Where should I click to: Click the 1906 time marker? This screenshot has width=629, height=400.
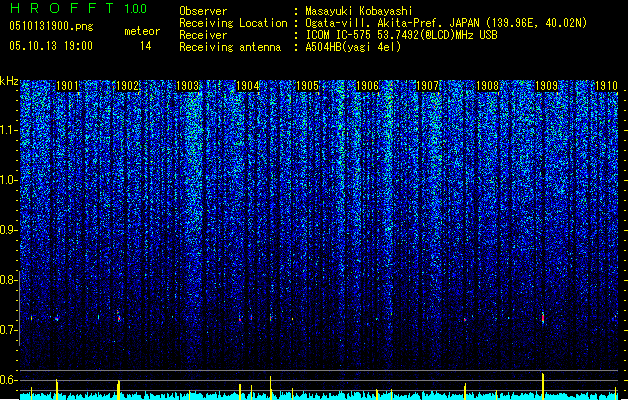click(367, 86)
